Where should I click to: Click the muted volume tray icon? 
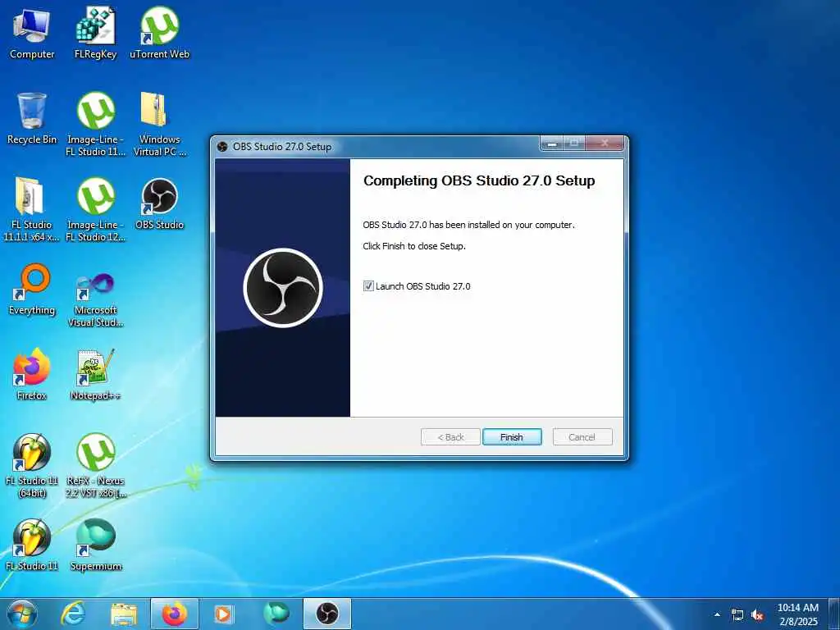point(757,615)
